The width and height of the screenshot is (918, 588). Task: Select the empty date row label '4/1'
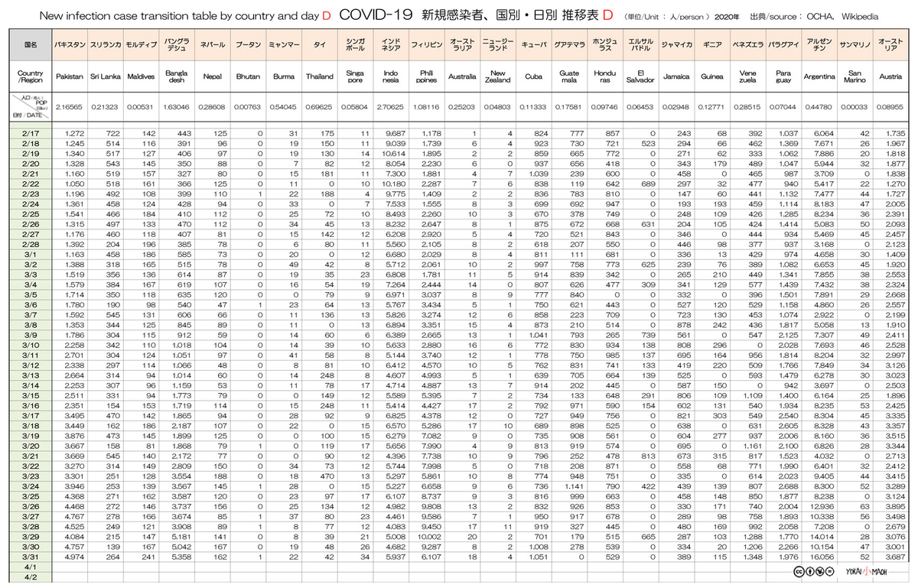(x=31, y=568)
